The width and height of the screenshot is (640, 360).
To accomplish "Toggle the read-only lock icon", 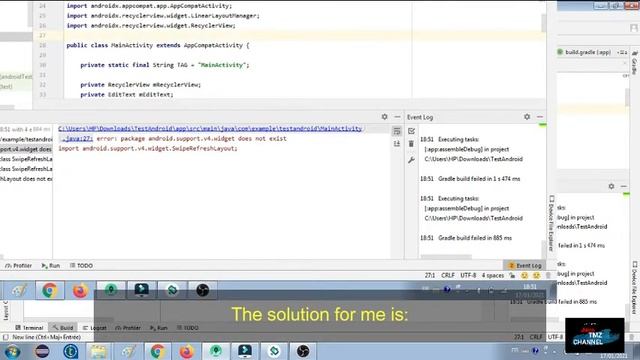I will (512, 276).
